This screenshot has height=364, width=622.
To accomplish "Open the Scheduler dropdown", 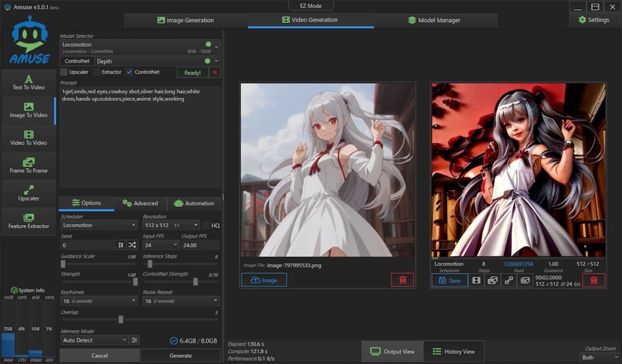I will point(99,225).
